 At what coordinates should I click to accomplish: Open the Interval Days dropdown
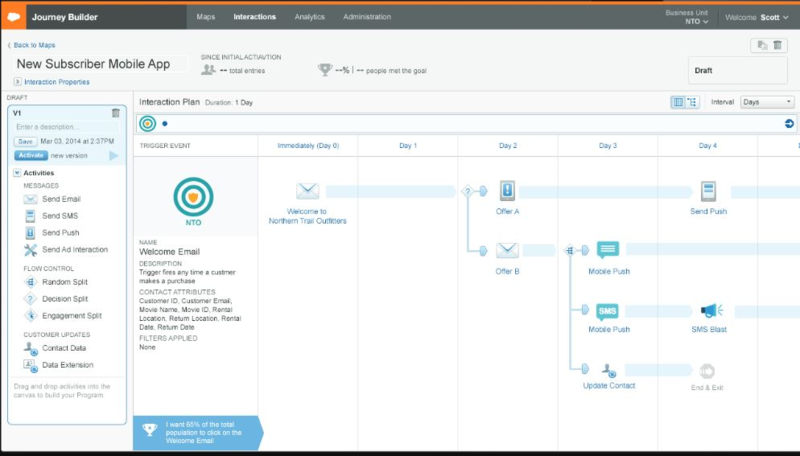tap(767, 102)
